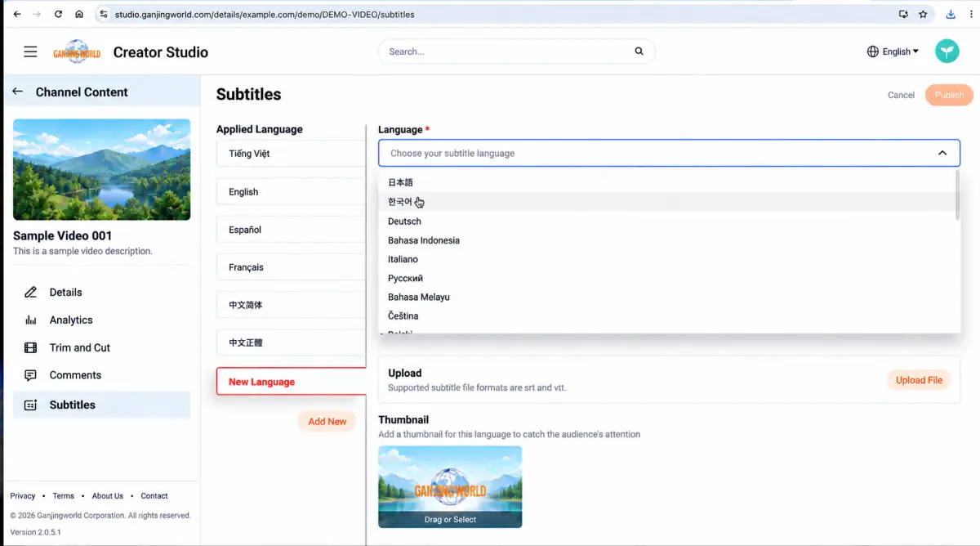Click the Analytics bar chart icon

pos(31,320)
